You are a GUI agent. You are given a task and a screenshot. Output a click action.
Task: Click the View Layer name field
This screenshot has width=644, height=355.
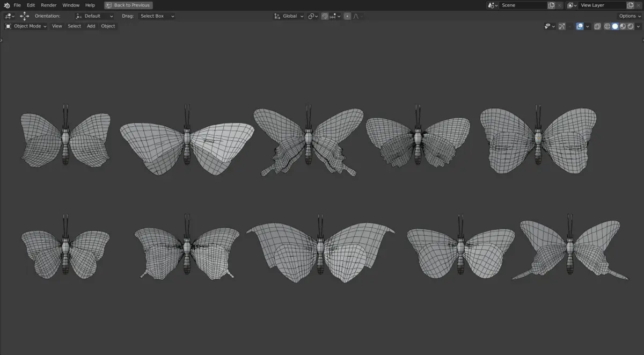(602, 5)
